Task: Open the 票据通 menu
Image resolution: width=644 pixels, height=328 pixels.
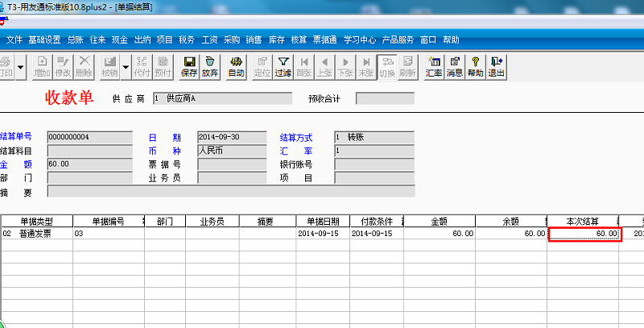Action: 325,39
